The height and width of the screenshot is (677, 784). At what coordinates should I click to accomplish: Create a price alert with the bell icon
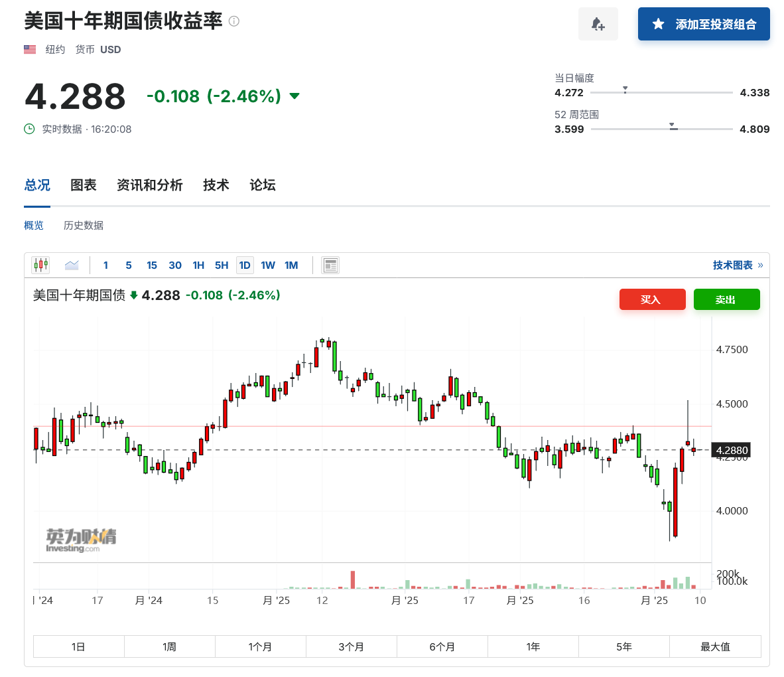coord(598,24)
